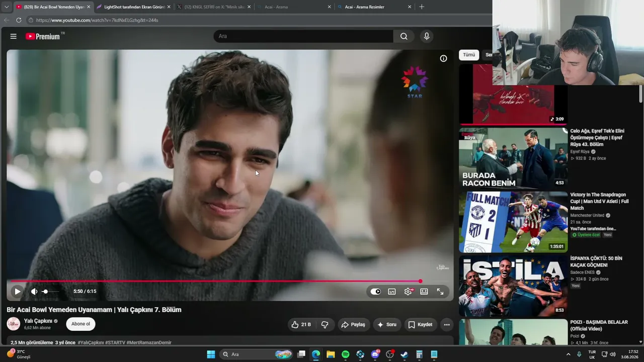Image resolution: width=644 pixels, height=362 pixels.
Task: Click the Soru ask button
Action: pos(387,324)
